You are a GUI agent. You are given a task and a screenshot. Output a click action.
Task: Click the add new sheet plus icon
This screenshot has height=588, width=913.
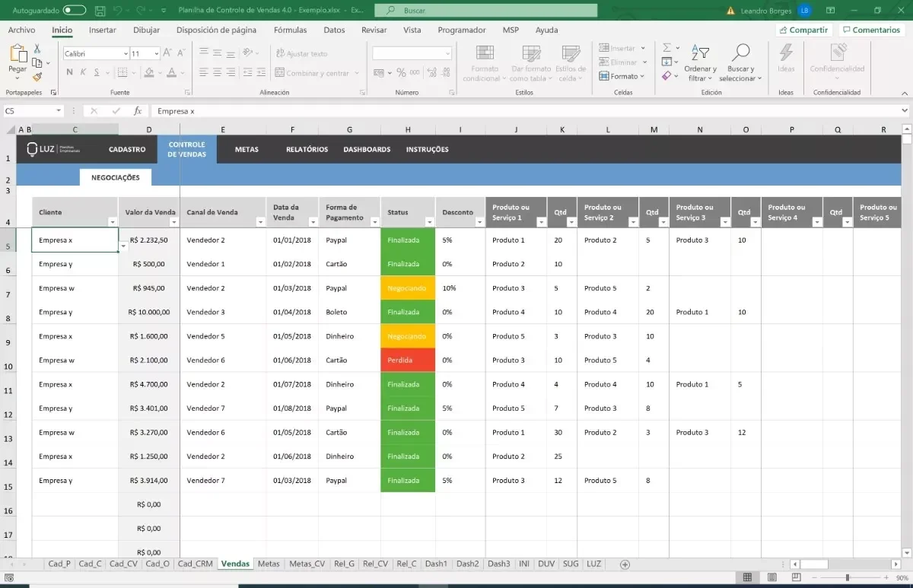625,564
